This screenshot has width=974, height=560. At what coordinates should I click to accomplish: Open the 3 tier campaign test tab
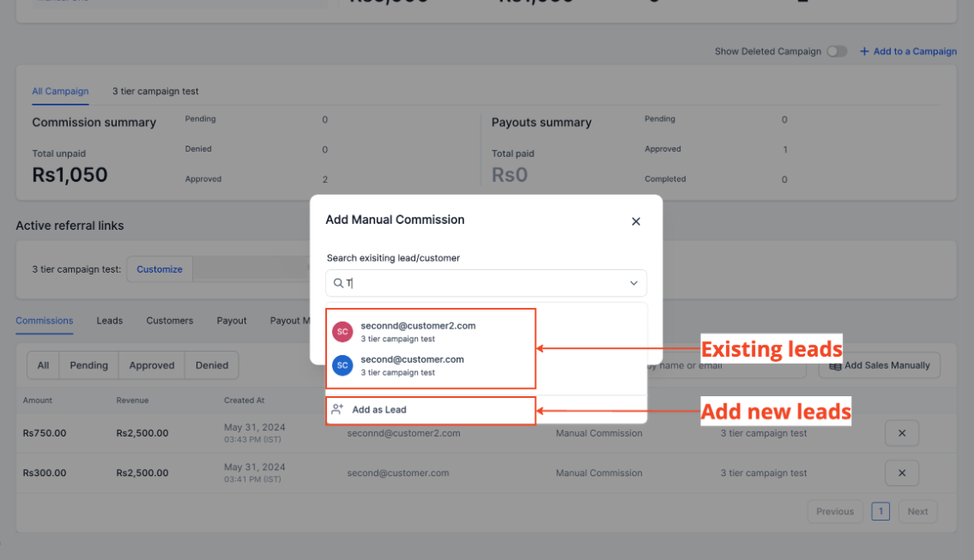(x=155, y=91)
